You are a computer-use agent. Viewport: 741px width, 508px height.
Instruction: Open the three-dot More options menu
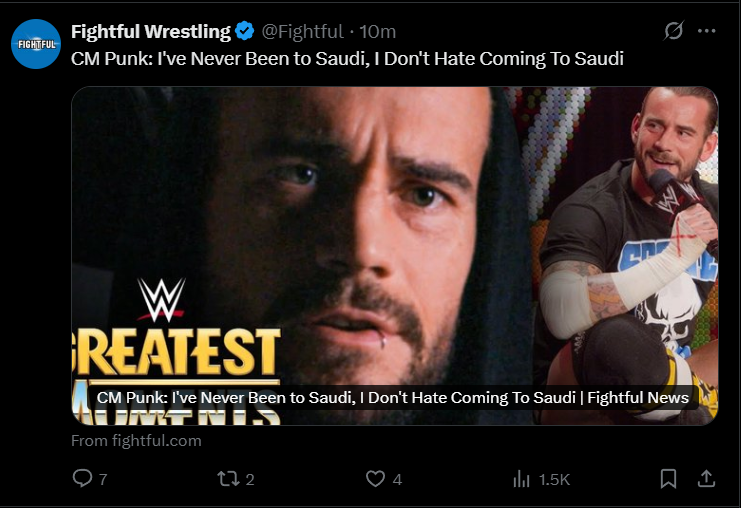point(707,31)
